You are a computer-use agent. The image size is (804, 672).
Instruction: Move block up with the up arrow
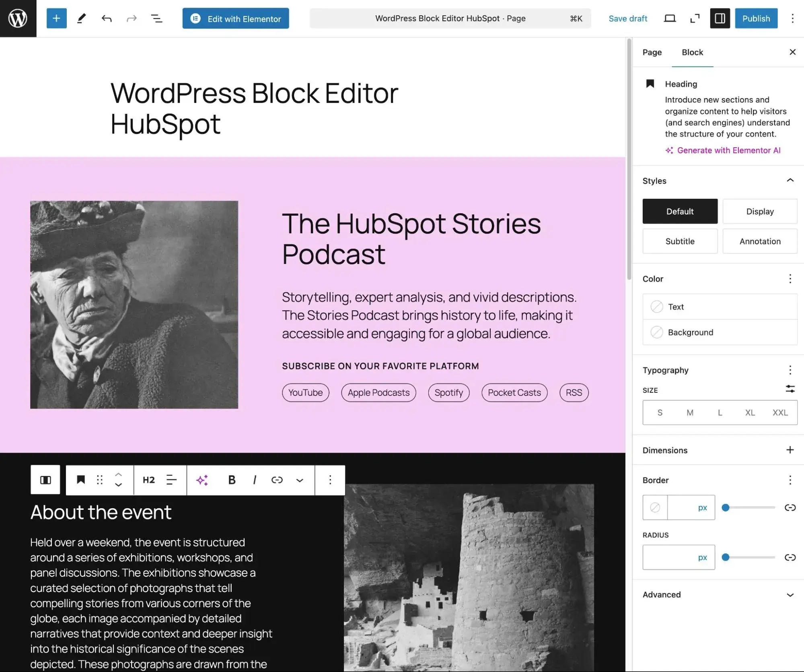pos(118,474)
